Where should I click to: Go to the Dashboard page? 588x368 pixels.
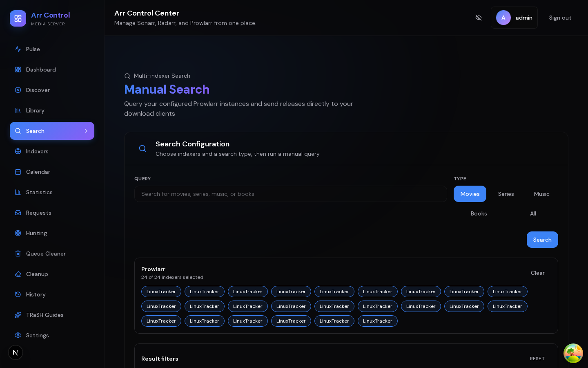52,70
